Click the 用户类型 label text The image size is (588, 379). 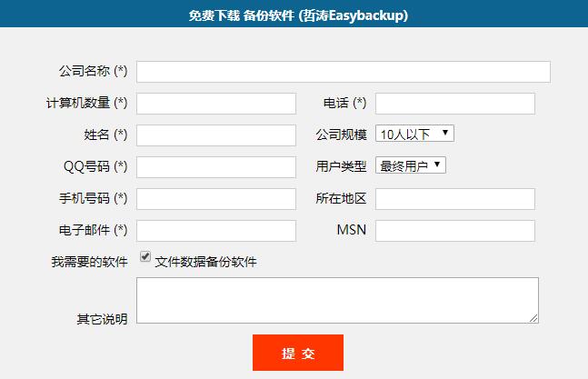coord(341,166)
